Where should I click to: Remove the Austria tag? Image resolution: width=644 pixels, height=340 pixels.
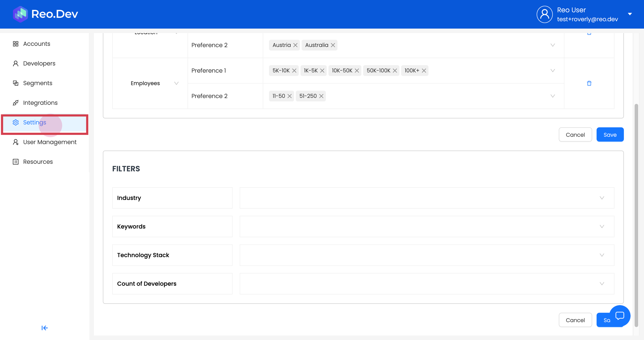tap(295, 45)
